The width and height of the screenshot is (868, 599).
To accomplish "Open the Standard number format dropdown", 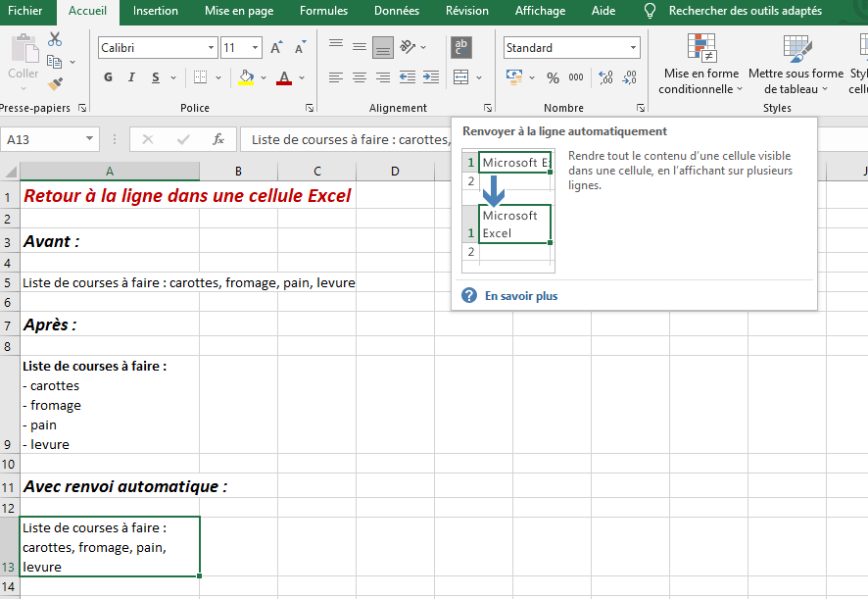I will pos(633,48).
